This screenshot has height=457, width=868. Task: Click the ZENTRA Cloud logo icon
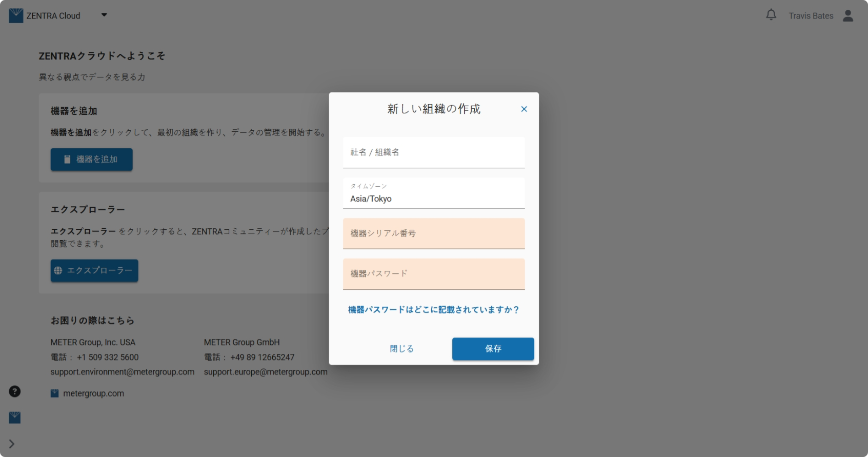click(x=16, y=15)
